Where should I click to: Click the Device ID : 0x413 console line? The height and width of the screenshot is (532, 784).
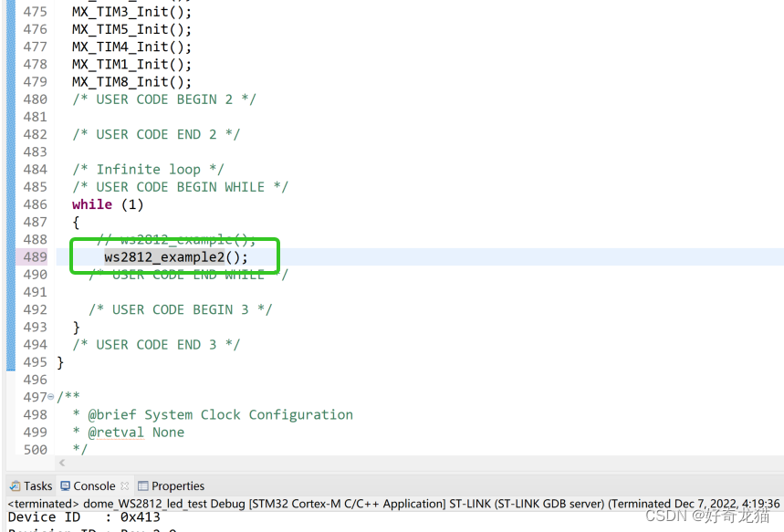point(84,517)
